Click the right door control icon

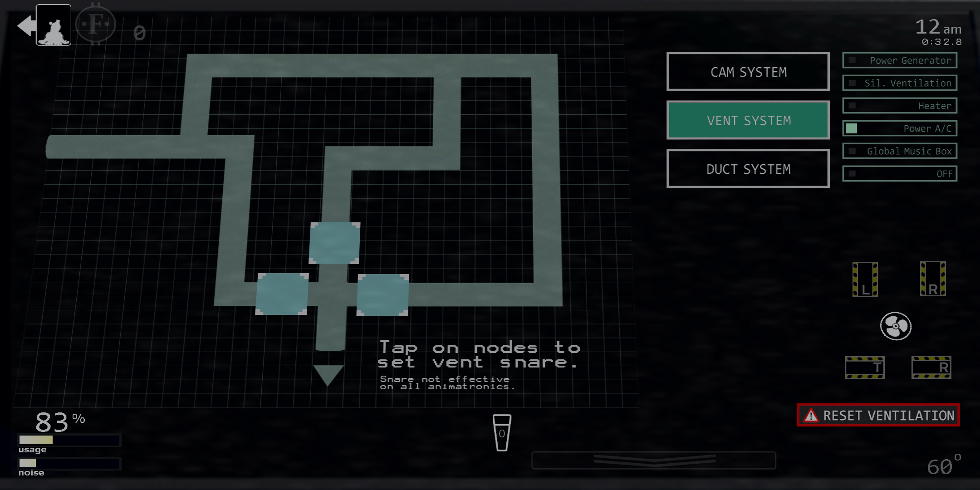931,279
